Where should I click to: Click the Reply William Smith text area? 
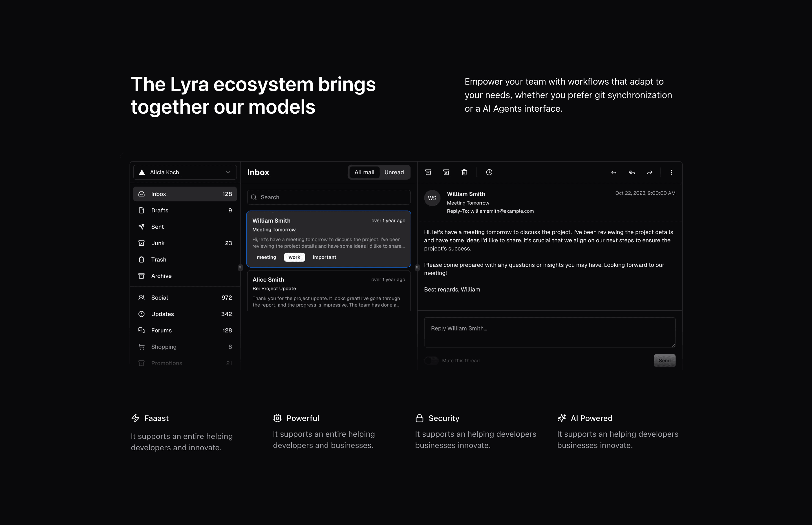pyautogui.click(x=550, y=332)
